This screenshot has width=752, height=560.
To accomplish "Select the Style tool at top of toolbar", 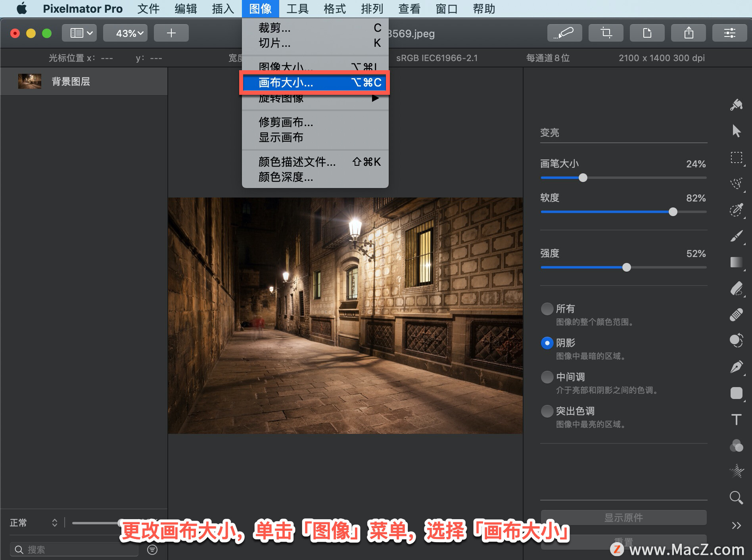I will click(x=737, y=105).
